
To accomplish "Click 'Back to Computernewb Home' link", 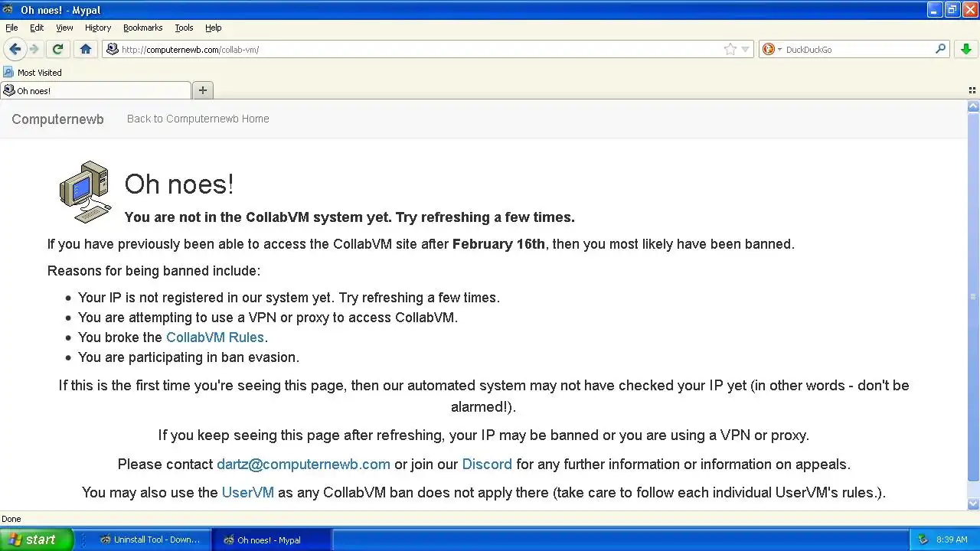I will pyautogui.click(x=198, y=119).
